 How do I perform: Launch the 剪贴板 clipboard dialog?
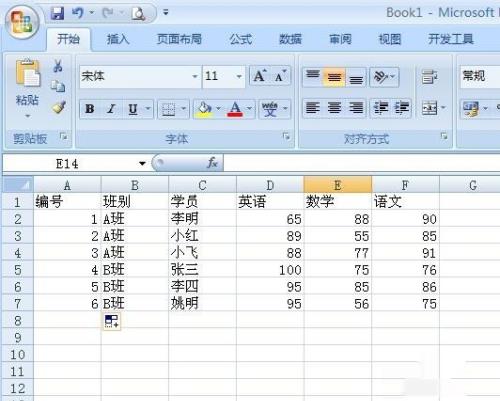pos(63,136)
